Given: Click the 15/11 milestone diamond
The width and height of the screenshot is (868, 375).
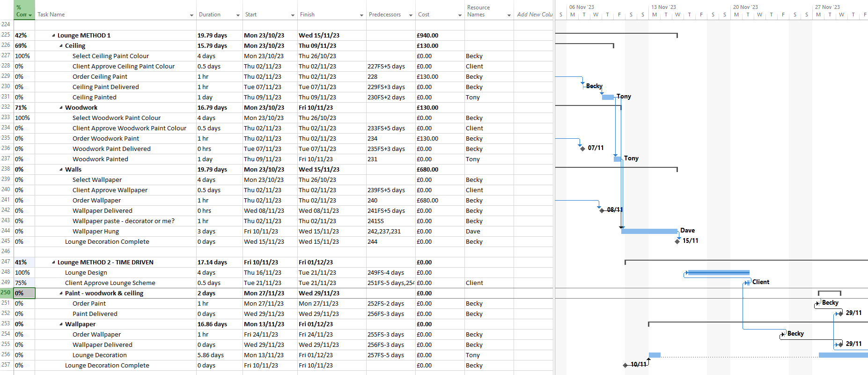Looking at the screenshot, I should coord(677,241).
